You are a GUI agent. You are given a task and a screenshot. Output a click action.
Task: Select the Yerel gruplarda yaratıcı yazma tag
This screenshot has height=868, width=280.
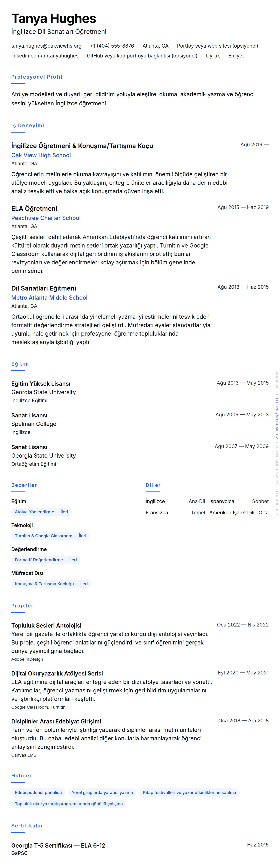click(102, 792)
